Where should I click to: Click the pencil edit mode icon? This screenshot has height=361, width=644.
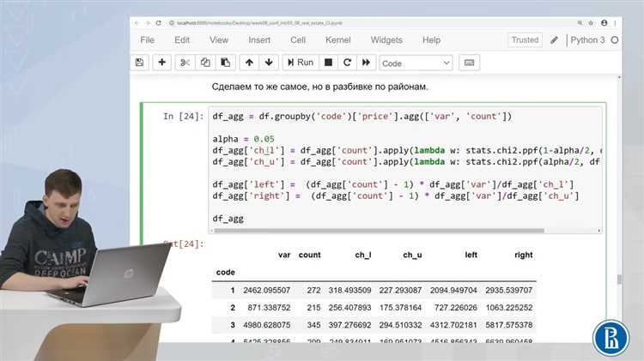click(x=554, y=39)
